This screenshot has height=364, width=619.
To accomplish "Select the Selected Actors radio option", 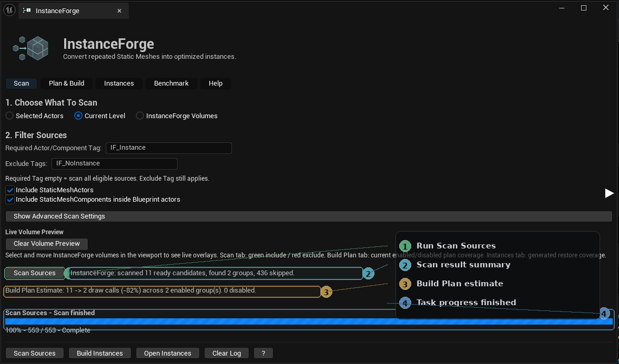I will coord(34,116).
